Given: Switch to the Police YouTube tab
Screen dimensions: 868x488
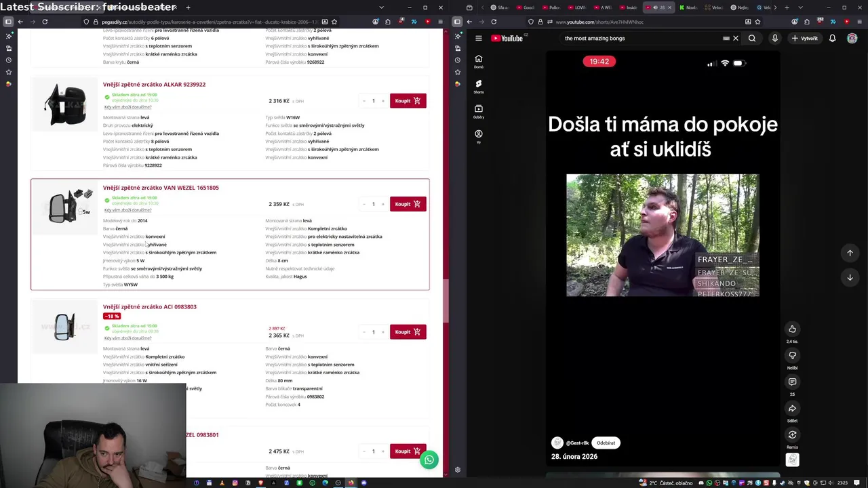Looking at the screenshot, I should (550, 7).
